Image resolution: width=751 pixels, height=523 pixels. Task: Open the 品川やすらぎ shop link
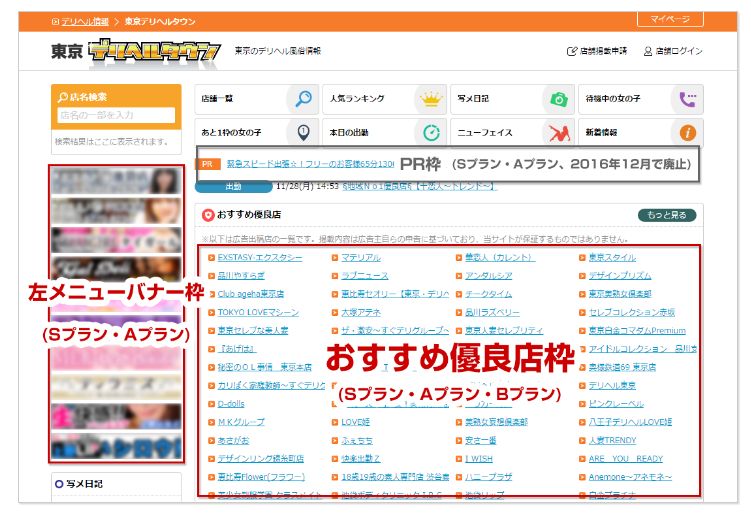click(241, 276)
